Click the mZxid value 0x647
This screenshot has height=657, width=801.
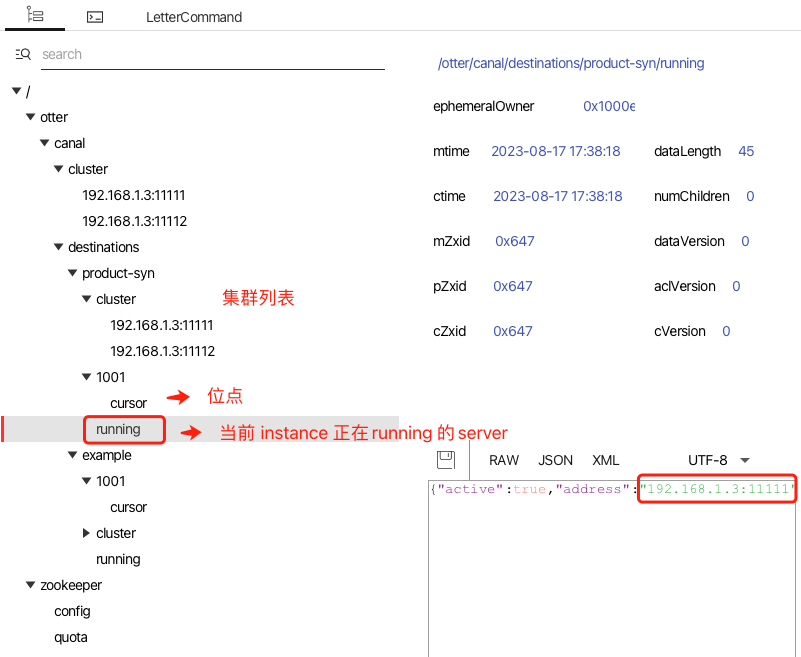click(514, 241)
